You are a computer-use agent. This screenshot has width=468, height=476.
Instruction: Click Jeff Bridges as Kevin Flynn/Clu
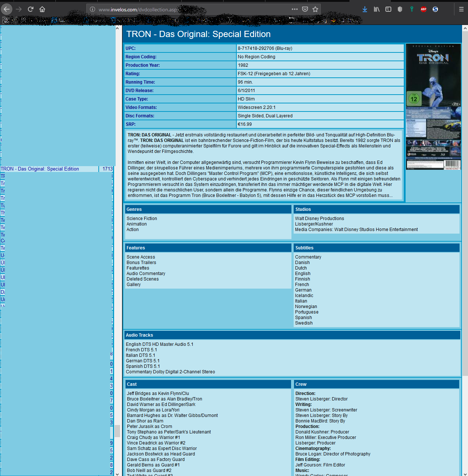158,393
